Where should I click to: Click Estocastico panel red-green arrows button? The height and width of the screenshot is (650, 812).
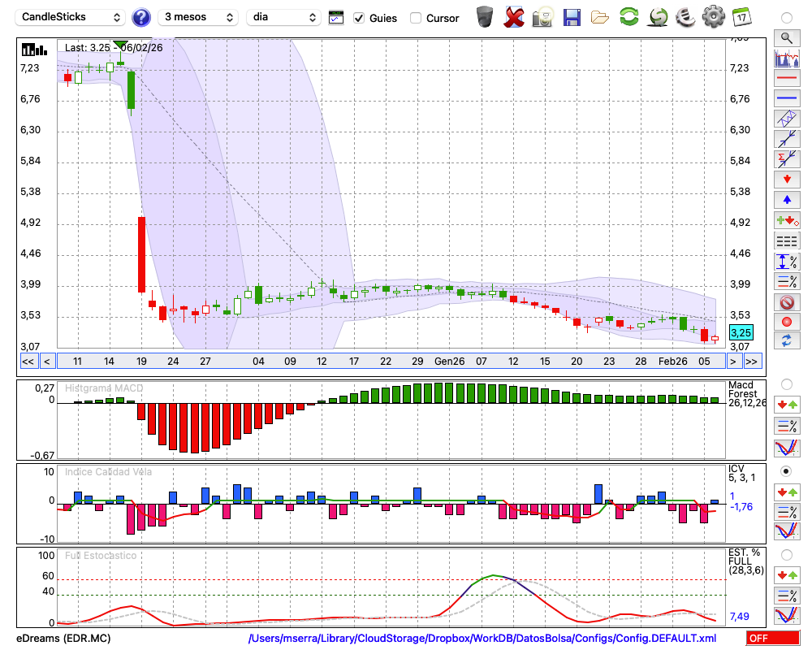(787, 574)
